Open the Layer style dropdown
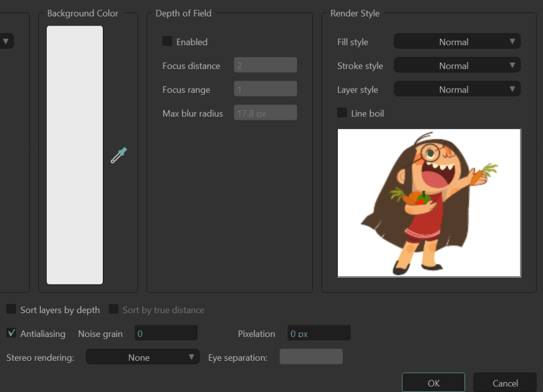The width and height of the screenshot is (543, 392). [457, 90]
